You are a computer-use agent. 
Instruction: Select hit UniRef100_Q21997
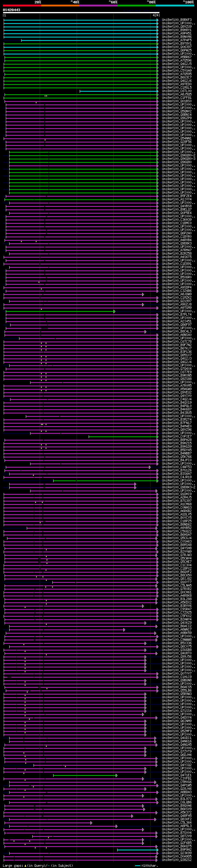pyautogui.click(x=176, y=301)
